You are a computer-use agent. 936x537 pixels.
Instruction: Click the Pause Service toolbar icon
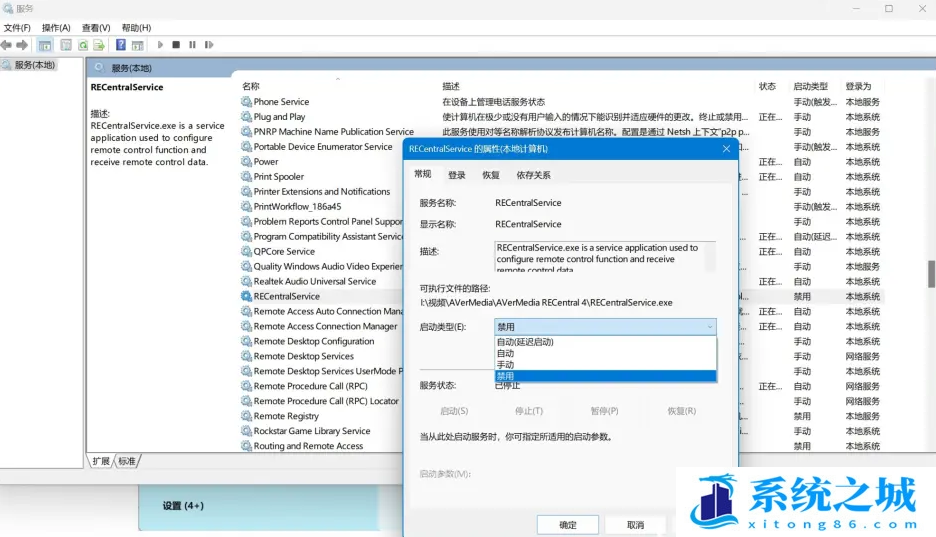192,45
